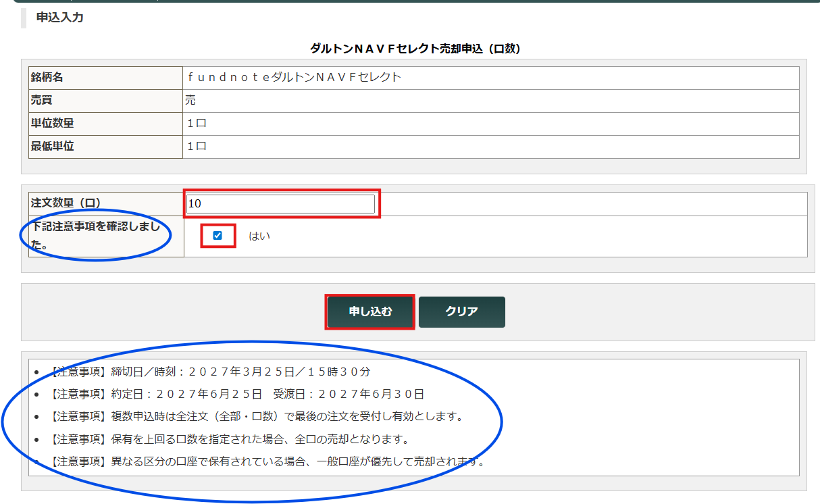
Task: Click the value ｆｕｎｄｎｏｔｅダルトンＮＡＶＦセレクト
Action: pyautogui.click(x=294, y=78)
